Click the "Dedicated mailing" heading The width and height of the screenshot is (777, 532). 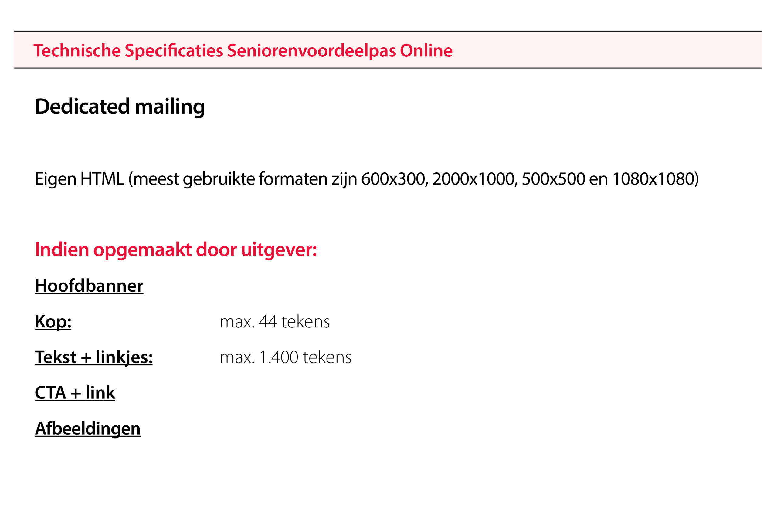point(120,106)
